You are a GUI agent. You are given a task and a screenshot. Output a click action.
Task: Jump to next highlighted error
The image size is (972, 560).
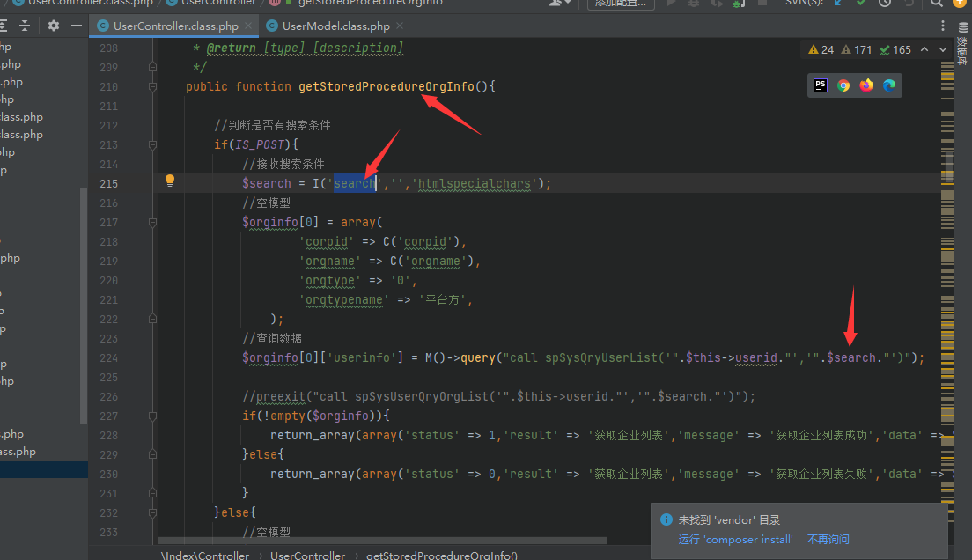(x=943, y=49)
